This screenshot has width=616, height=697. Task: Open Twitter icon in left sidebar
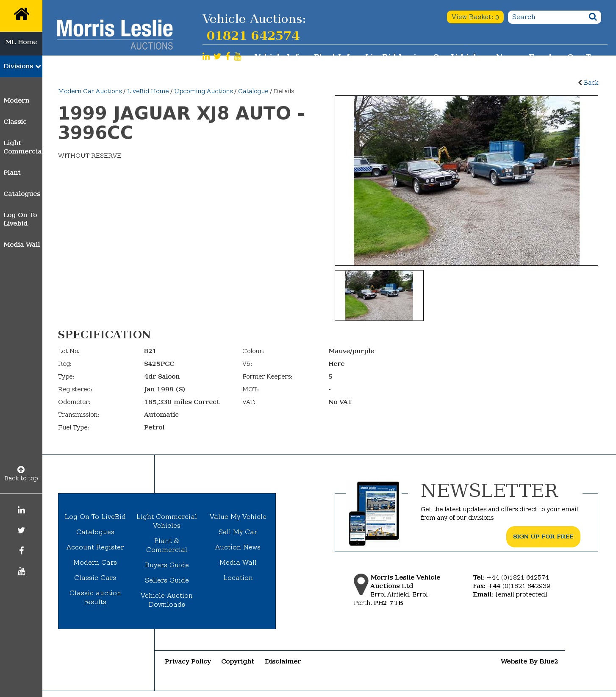21,530
